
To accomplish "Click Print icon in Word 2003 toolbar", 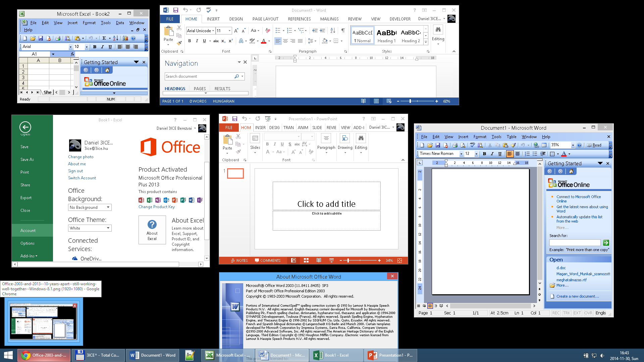I will 455,145.
